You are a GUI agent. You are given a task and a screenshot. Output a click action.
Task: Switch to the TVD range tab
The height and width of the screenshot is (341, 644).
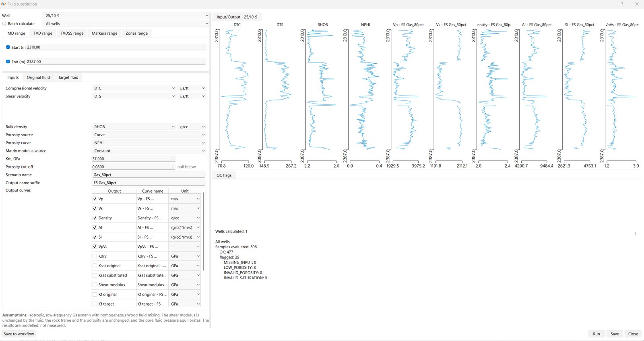pos(43,33)
